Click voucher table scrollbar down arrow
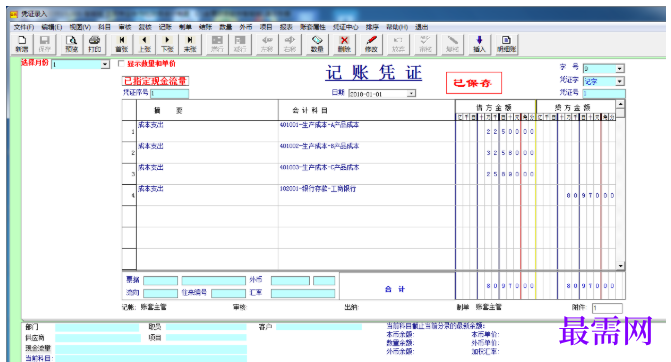This screenshot has width=671, height=362. 620,266
